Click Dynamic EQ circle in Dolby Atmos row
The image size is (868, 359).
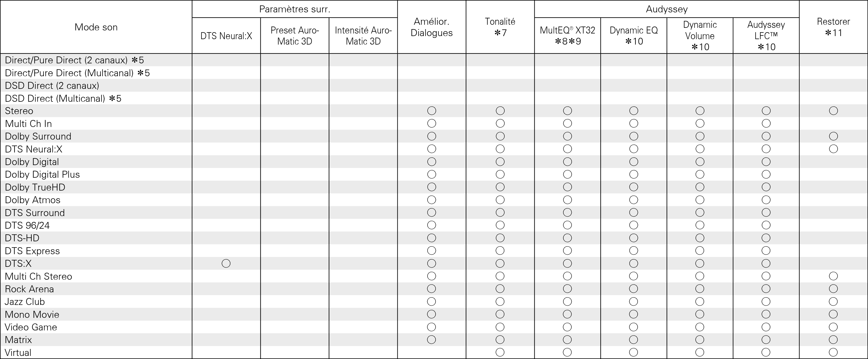click(x=633, y=200)
